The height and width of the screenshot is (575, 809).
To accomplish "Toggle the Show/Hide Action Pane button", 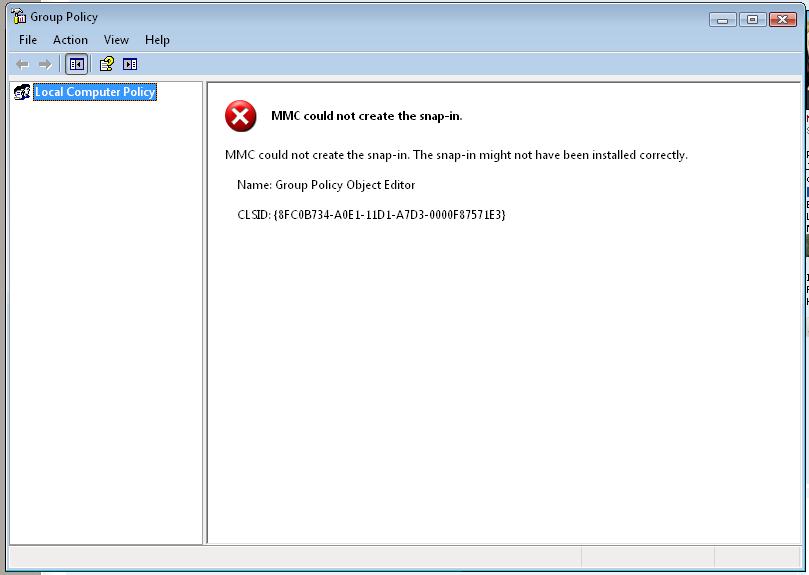I will [130, 64].
